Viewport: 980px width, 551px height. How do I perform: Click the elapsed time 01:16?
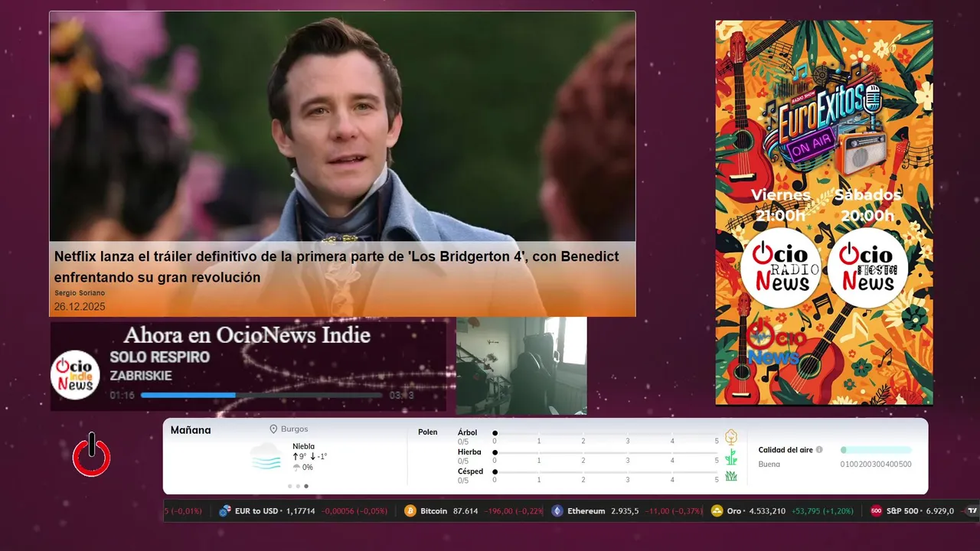click(x=122, y=396)
